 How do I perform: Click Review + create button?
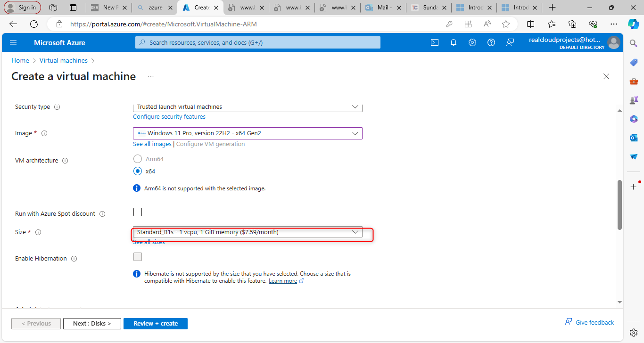pyautogui.click(x=156, y=324)
